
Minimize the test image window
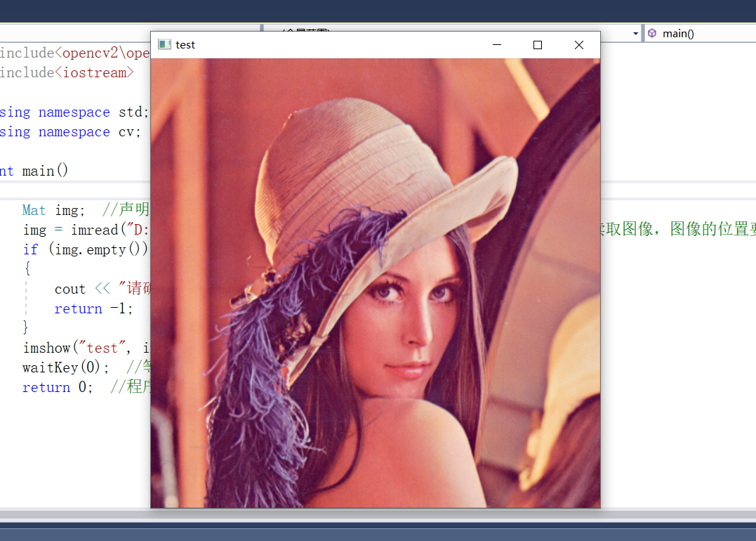point(496,45)
